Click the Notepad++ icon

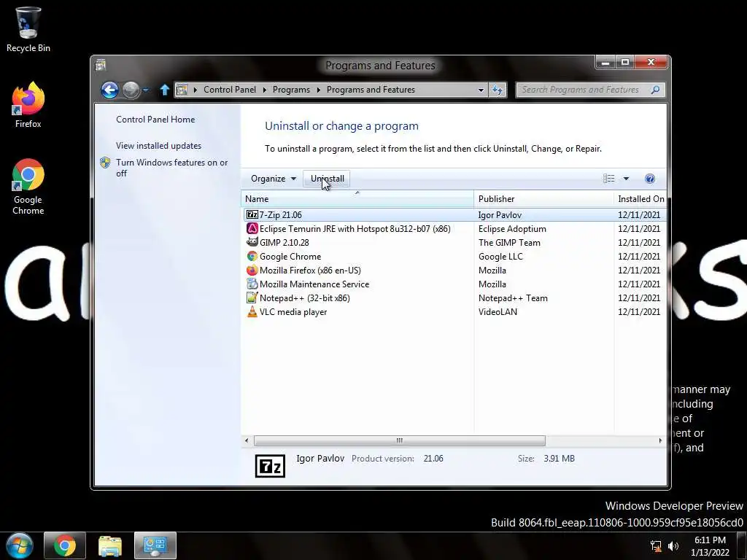252,297
